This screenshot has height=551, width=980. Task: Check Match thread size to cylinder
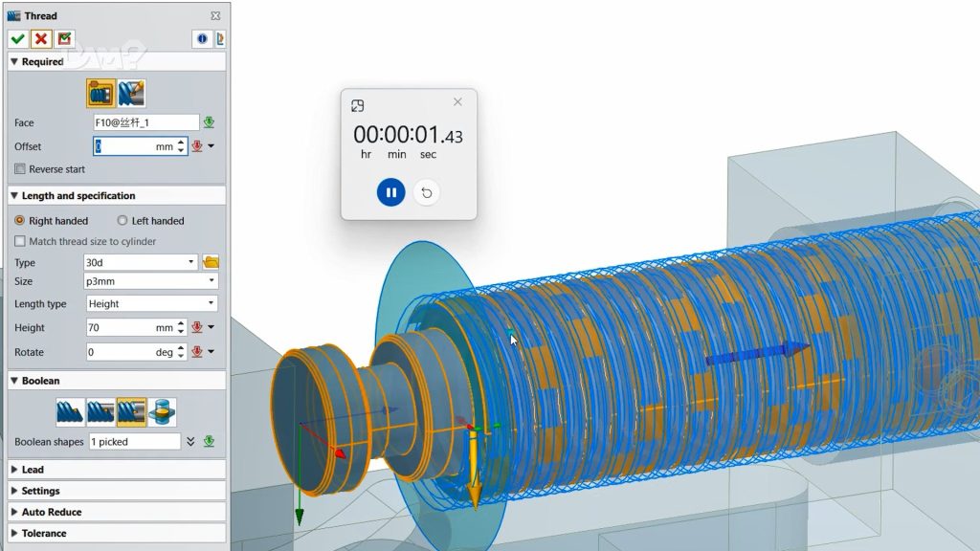(x=20, y=242)
